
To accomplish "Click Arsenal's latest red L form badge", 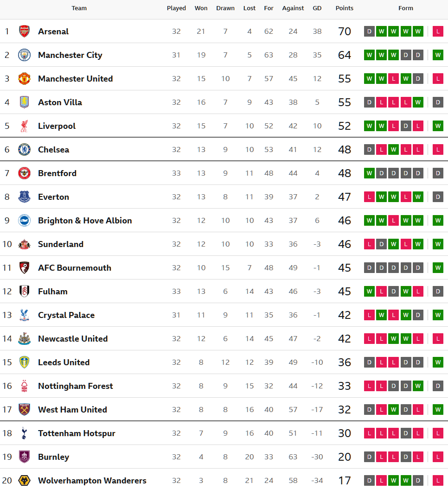I will pos(438,32).
